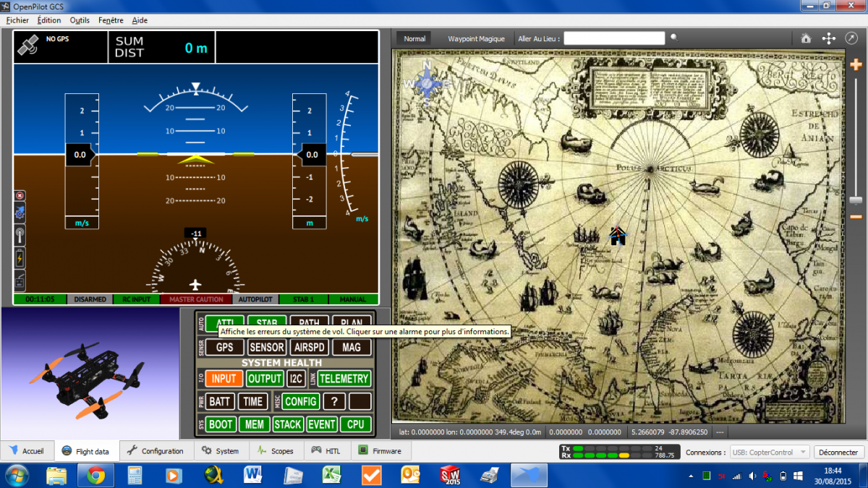This screenshot has height=488, width=868.
Task: Click the orange minus zoom-out icon
Action: pos(856,216)
